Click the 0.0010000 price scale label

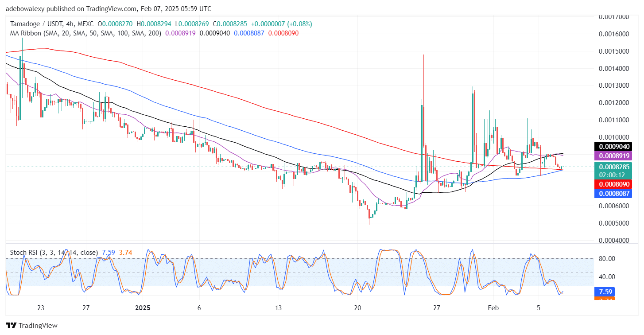614,137
